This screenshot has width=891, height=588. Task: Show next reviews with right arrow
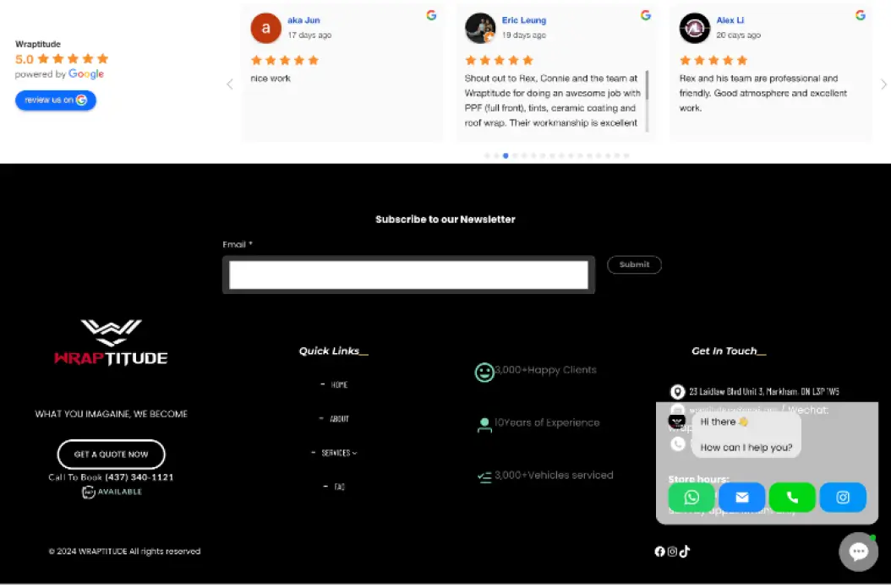point(883,84)
